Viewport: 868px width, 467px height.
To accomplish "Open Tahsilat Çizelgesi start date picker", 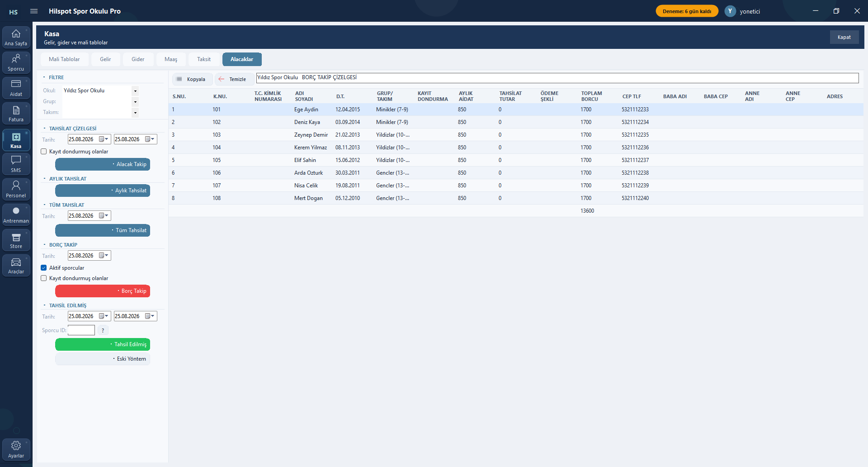I will [x=104, y=139].
